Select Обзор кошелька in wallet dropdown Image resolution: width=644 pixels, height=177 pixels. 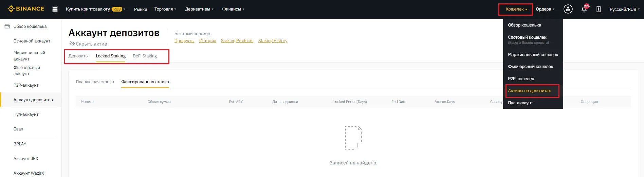(x=525, y=25)
